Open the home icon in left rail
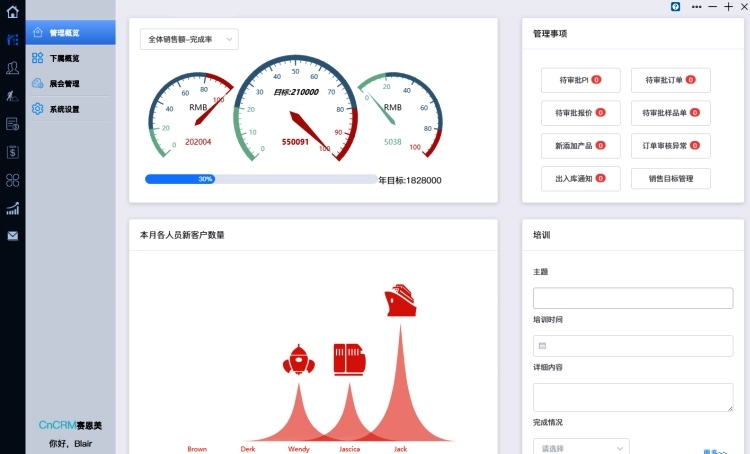 [x=12, y=11]
